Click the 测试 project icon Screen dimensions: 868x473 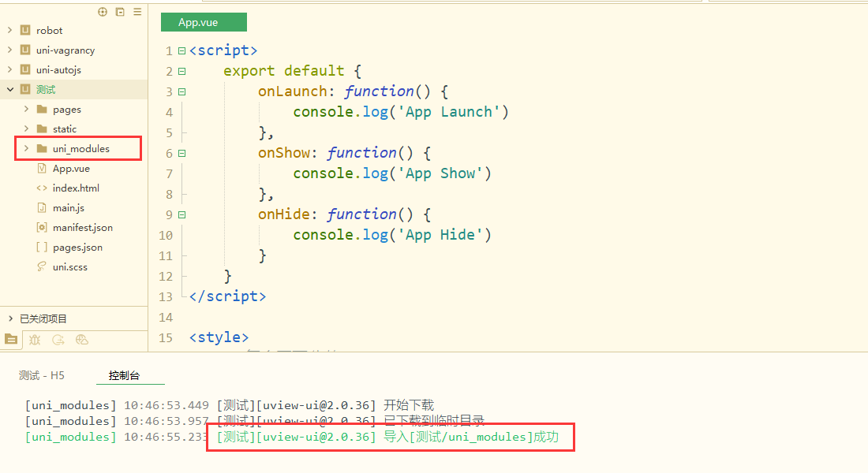25,89
